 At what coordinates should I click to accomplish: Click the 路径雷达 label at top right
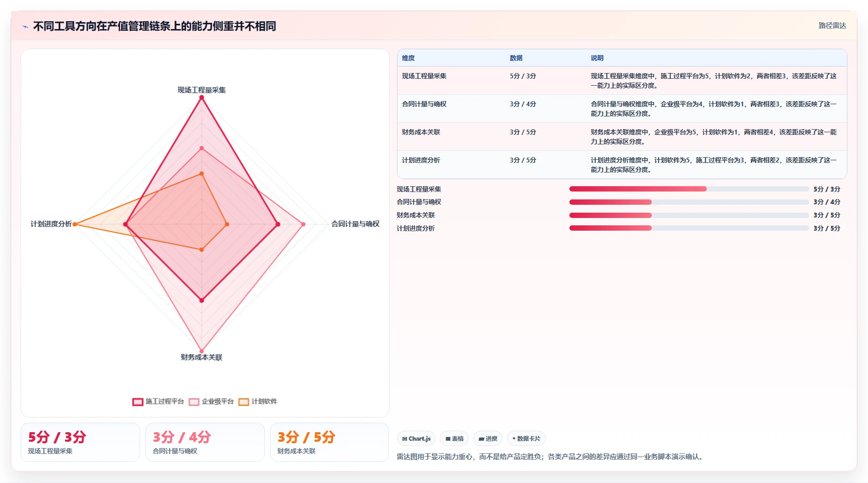[x=832, y=25]
